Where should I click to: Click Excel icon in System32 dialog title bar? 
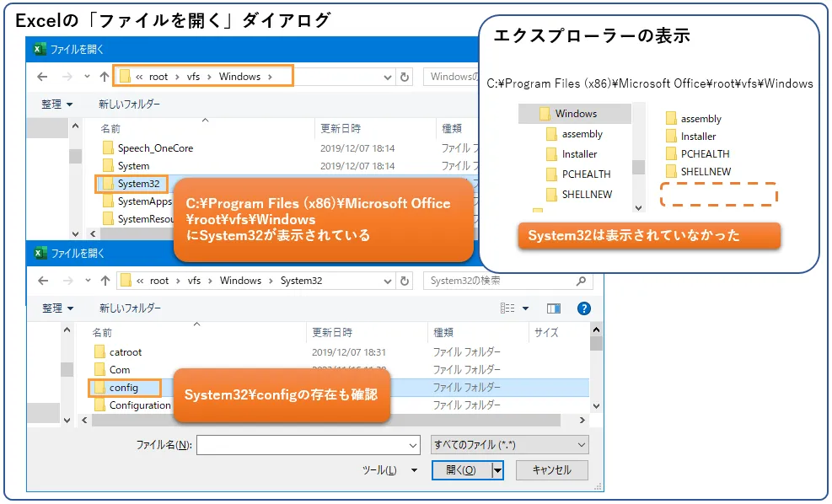pyautogui.click(x=40, y=253)
